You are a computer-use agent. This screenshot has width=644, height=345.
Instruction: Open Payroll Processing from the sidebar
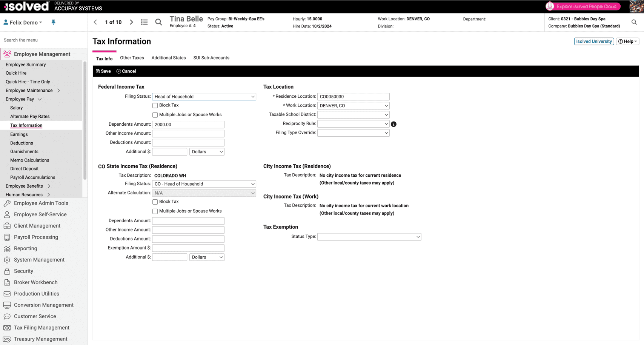(x=36, y=237)
